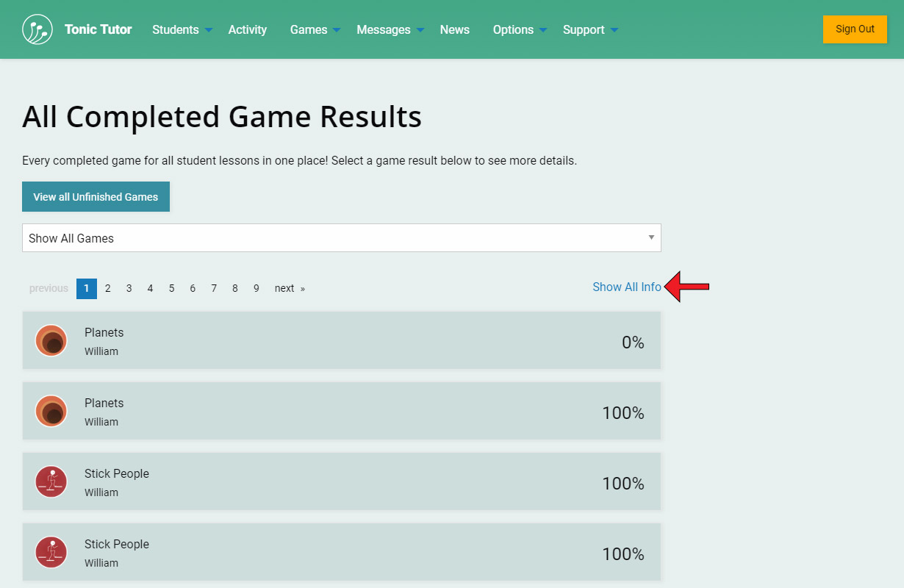Open the Support menu
This screenshot has width=904, height=588.
pos(590,30)
